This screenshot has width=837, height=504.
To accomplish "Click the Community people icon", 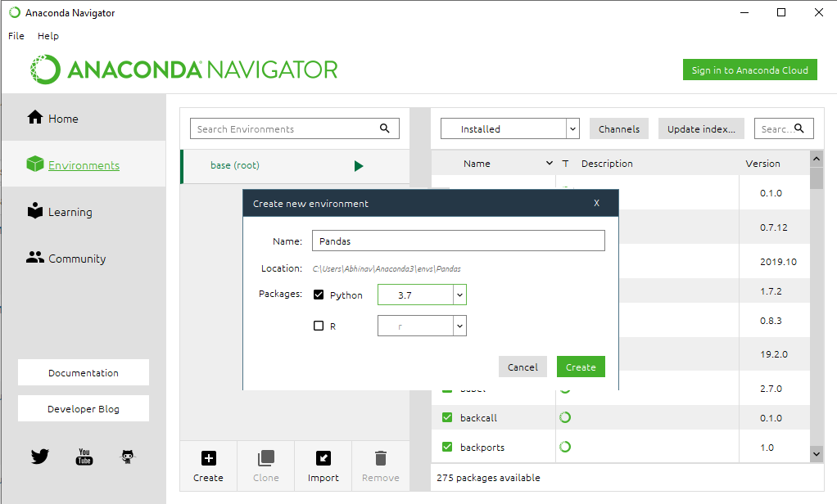I will pyautogui.click(x=35, y=257).
